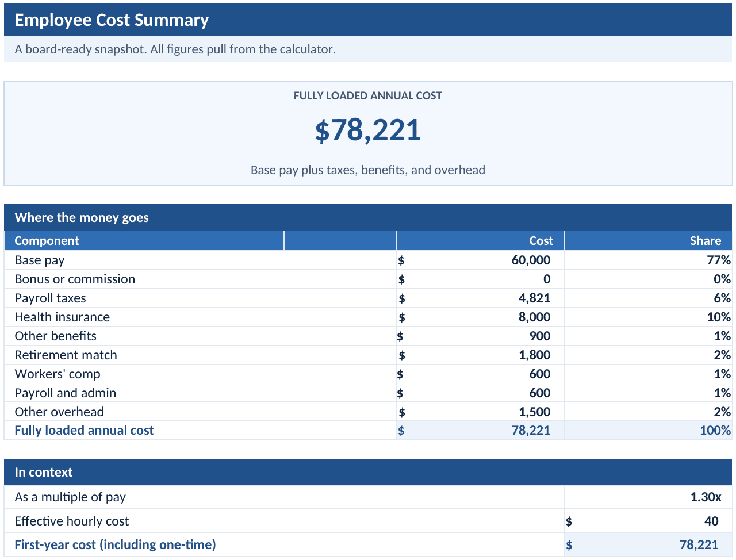Image resolution: width=736 pixels, height=560 pixels.
Task: Click the 60,000 base pay cost cell
Action: (480, 260)
